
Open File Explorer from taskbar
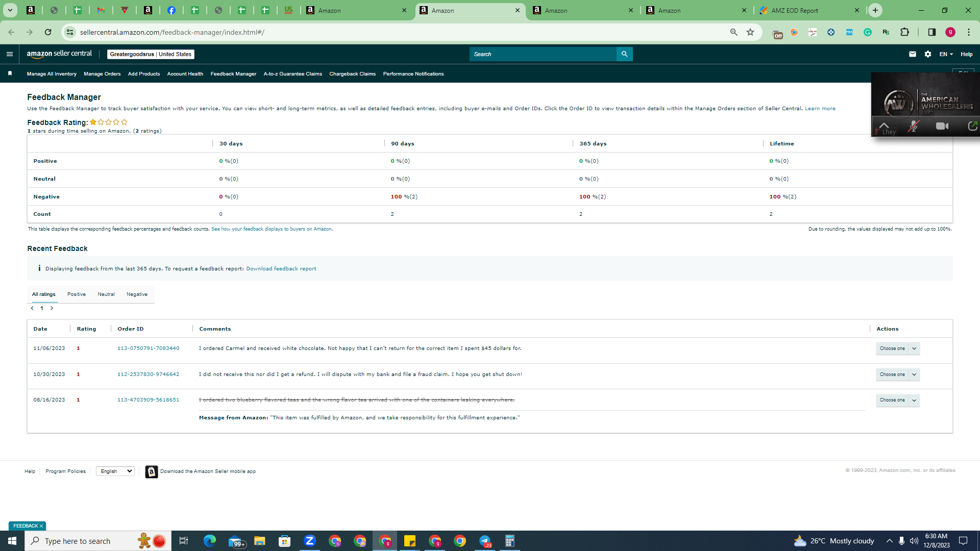coord(260,541)
